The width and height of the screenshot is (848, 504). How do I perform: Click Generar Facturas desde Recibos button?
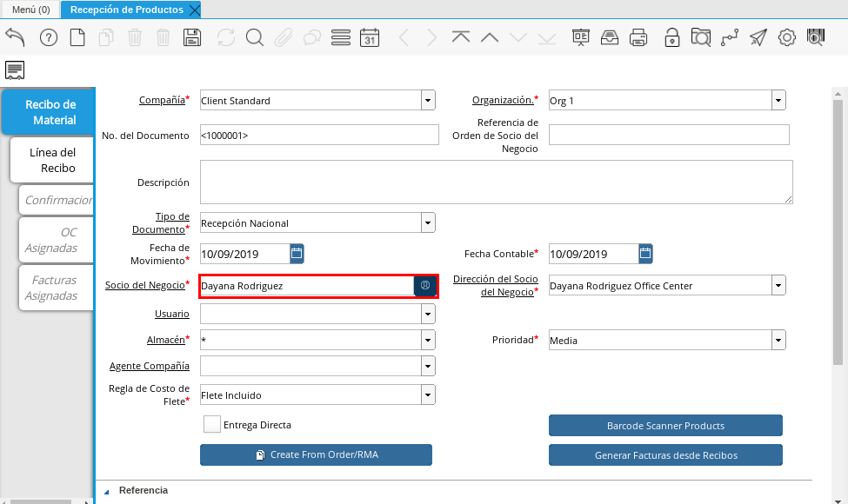click(665, 455)
